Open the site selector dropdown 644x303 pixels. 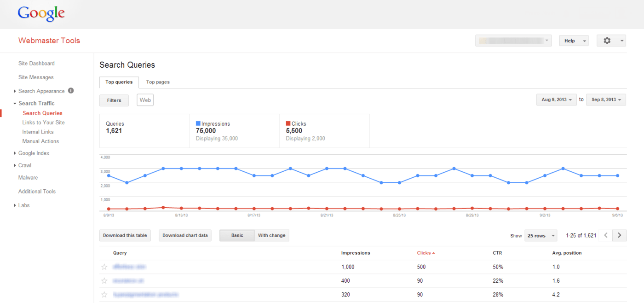coord(513,41)
